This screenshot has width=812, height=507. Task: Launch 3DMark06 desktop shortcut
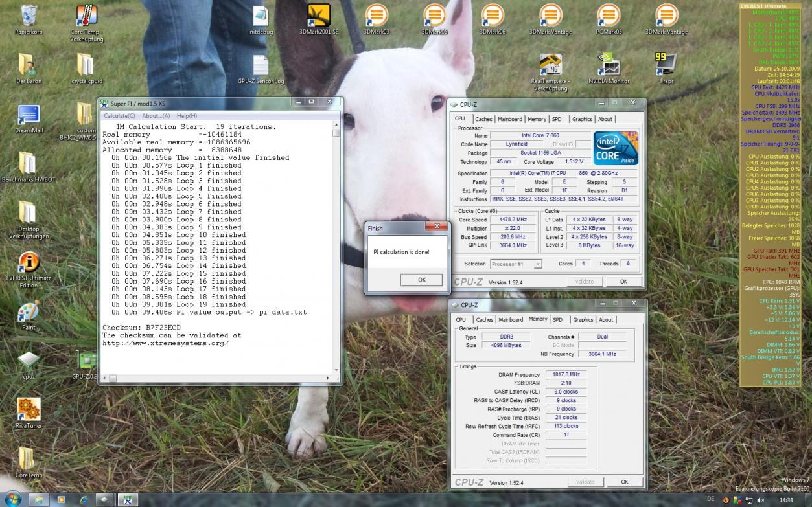tap(493, 16)
